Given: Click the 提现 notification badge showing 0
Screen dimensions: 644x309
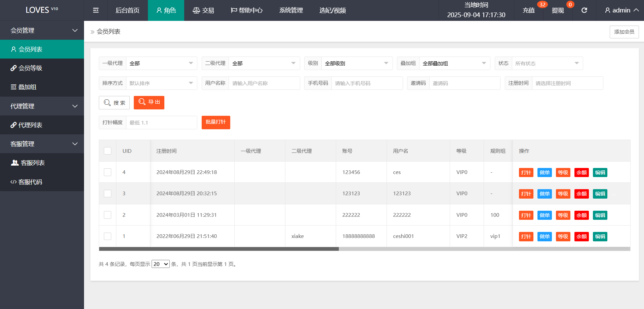Looking at the screenshot, I should pos(570,5).
